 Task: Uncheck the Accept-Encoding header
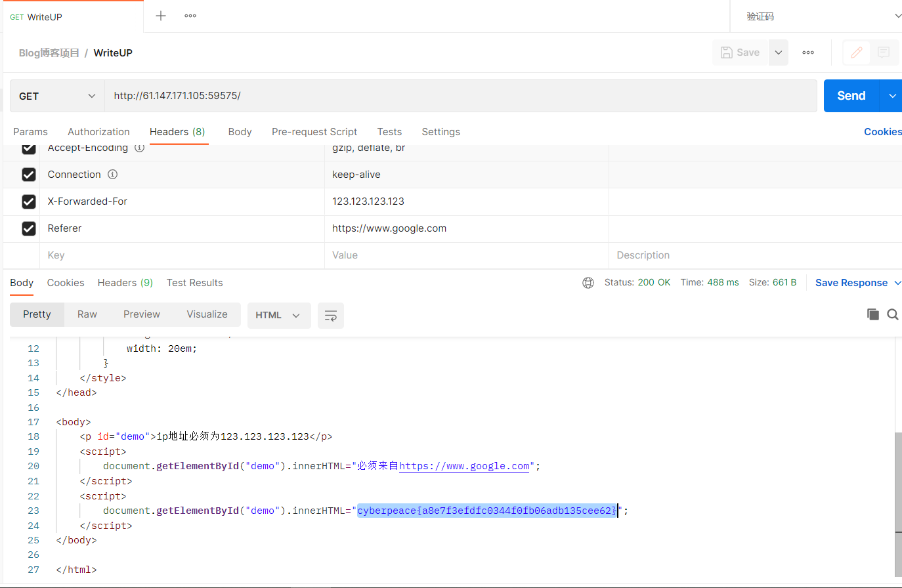[29, 148]
